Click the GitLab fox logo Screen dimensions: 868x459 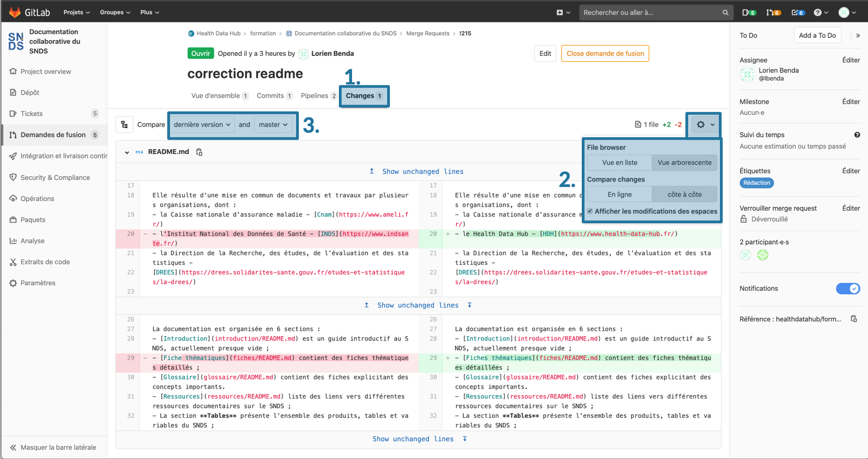pyautogui.click(x=15, y=12)
